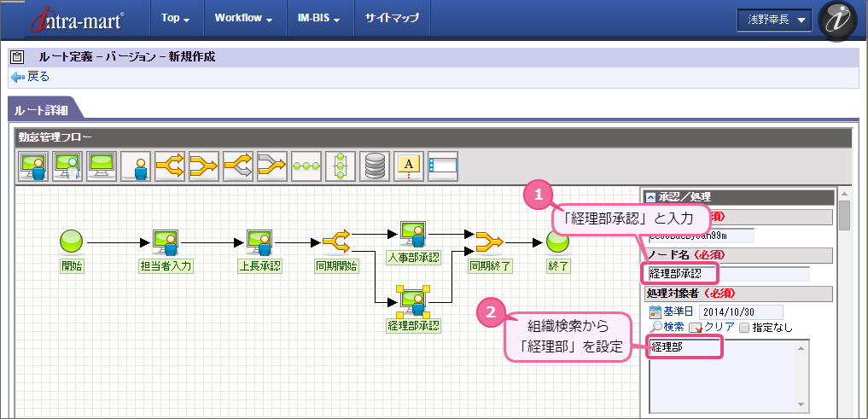Click the highlighted 経理部承認 node icon
868x419 pixels.
(x=414, y=303)
